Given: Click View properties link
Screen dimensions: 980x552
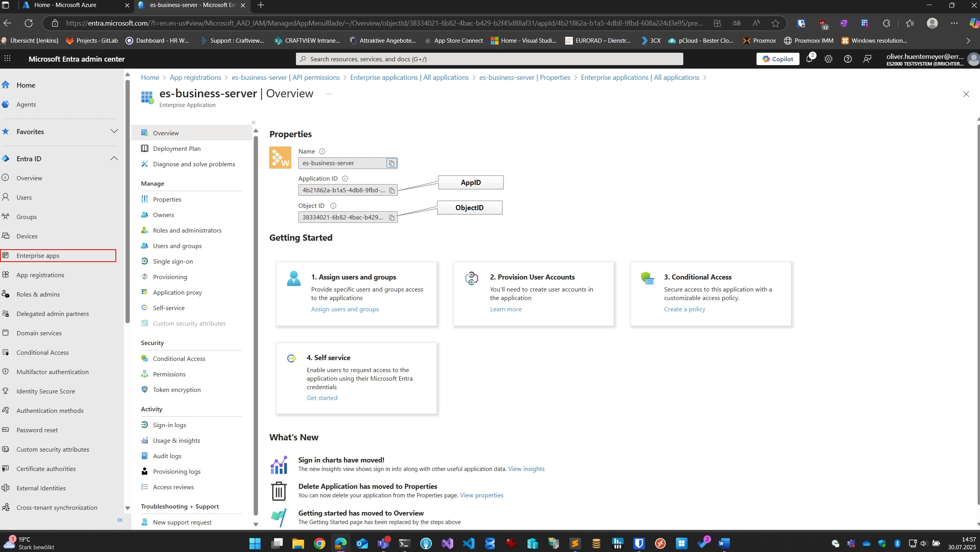Looking at the screenshot, I should click(481, 495).
